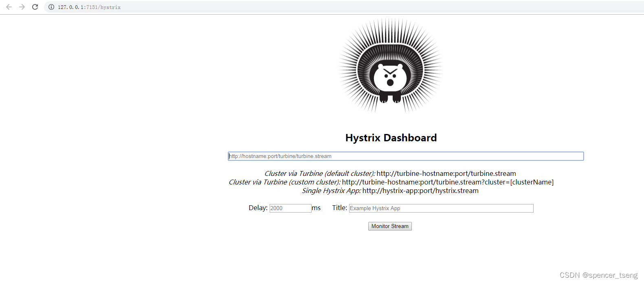Click the browser forward arrow

pos(22,7)
